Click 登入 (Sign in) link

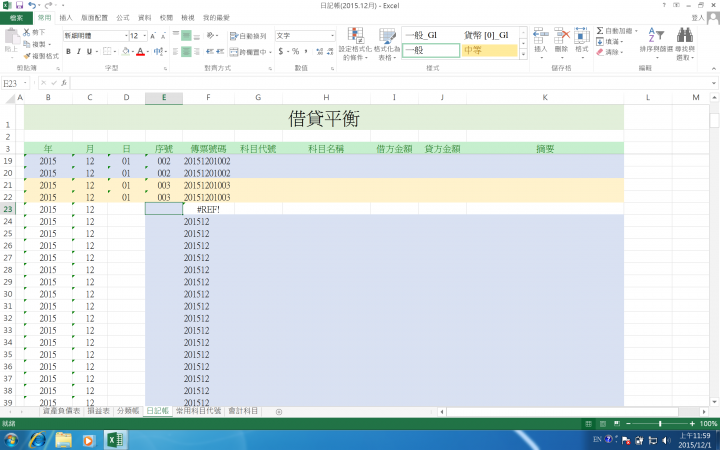[x=698, y=18]
